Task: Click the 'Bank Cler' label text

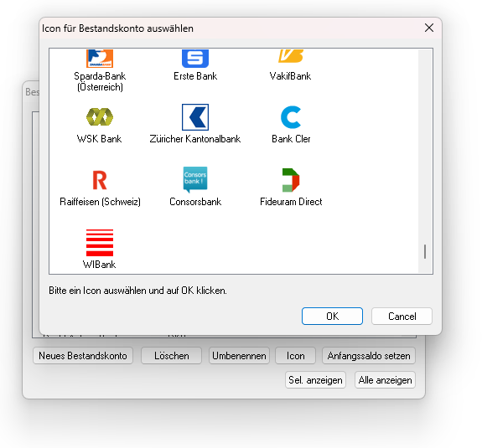Action: (x=291, y=139)
